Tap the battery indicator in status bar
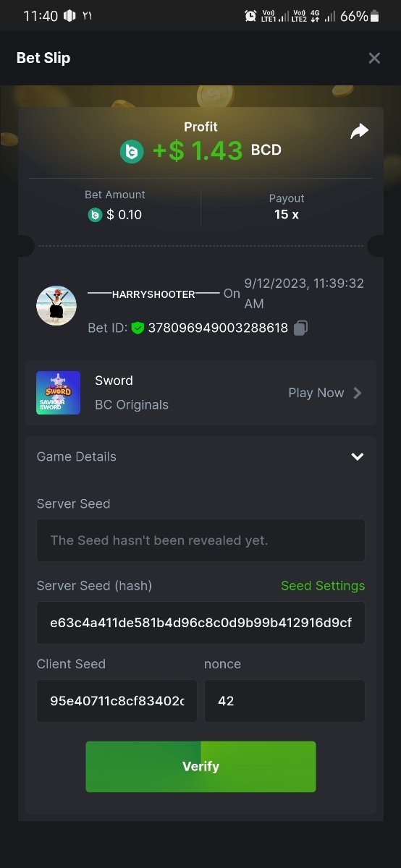 pyautogui.click(x=374, y=16)
